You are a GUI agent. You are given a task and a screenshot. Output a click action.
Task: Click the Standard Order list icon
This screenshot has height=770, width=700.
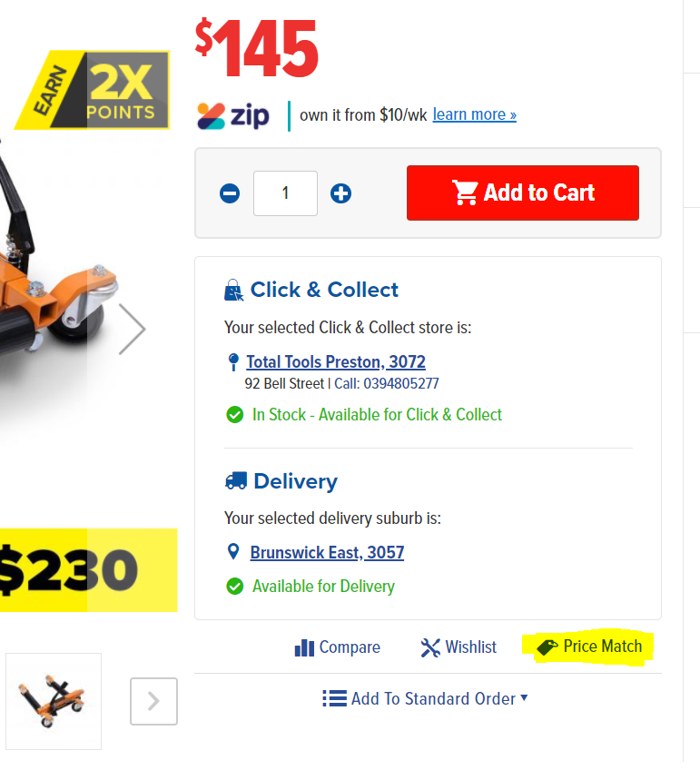point(334,698)
